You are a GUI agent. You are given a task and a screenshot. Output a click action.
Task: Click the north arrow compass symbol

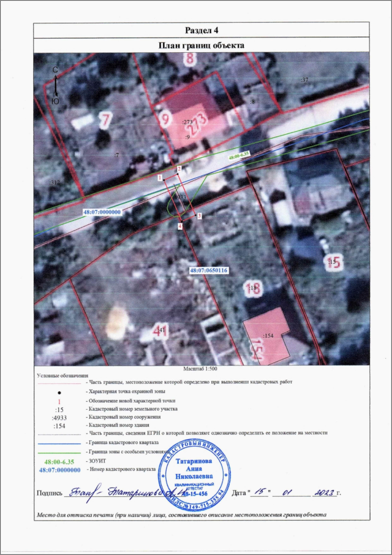[x=55, y=85]
